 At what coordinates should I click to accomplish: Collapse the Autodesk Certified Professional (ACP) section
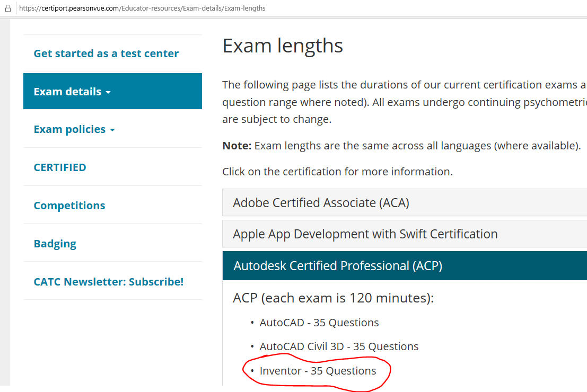click(x=338, y=266)
